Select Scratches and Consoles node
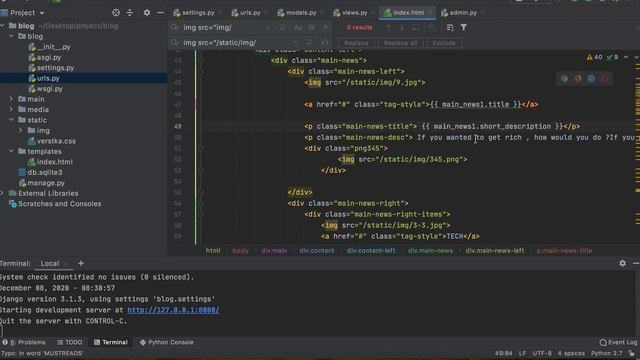640x360 pixels. click(x=55, y=204)
